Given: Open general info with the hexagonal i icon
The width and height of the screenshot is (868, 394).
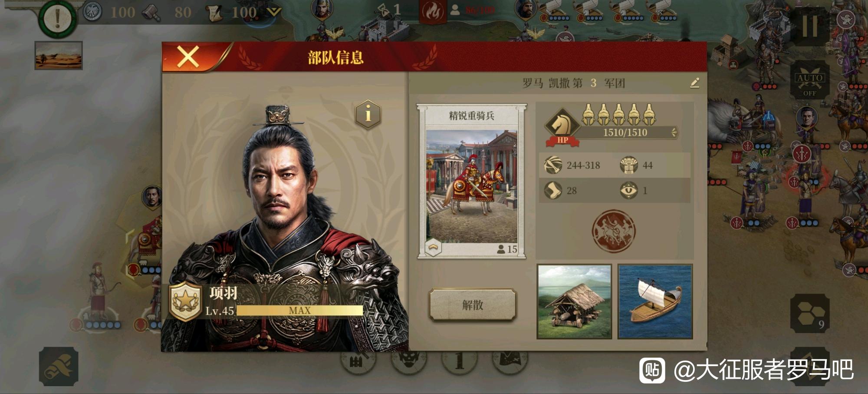Looking at the screenshot, I should [x=368, y=114].
